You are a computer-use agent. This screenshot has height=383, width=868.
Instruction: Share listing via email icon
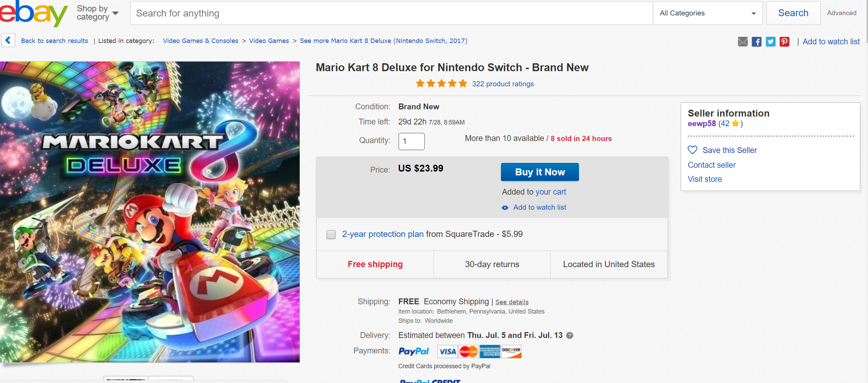coord(743,42)
